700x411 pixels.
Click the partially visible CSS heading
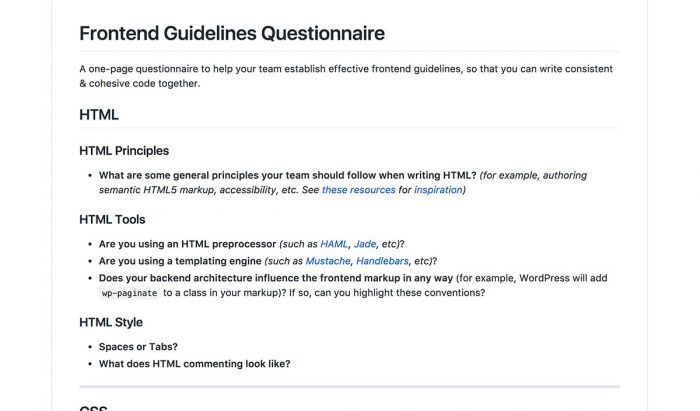[93, 407]
